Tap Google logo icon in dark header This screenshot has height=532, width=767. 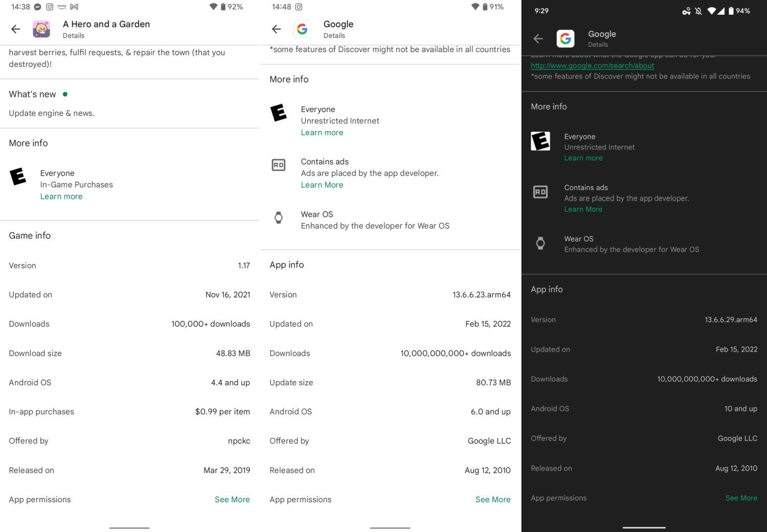(566, 39)
